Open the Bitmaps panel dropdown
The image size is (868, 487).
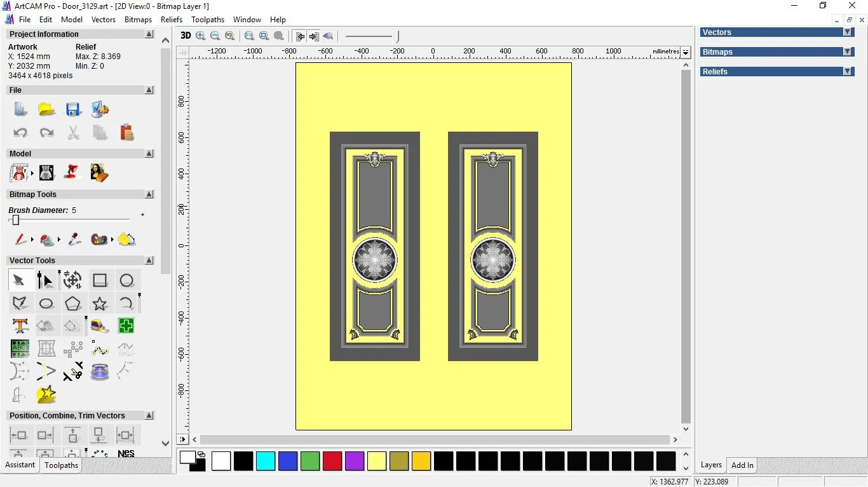[x=849, y=51]
